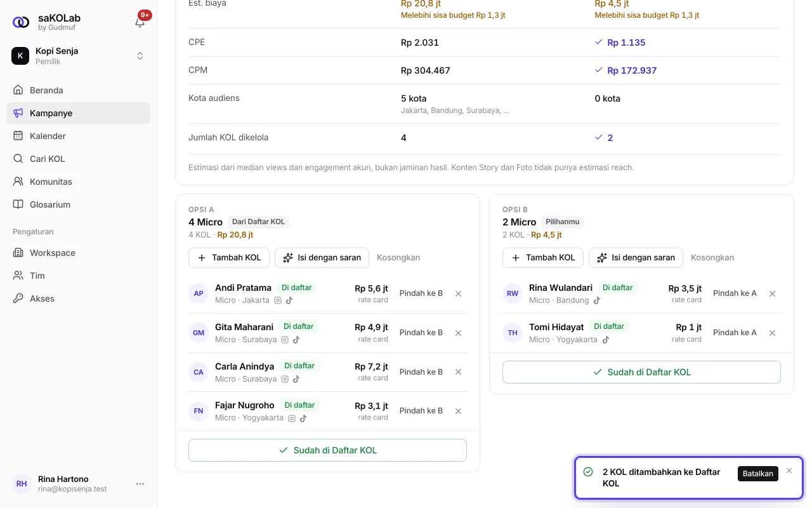
Task: Remove Andi Pratama from Opsi A
Action: tap(458, 293)
